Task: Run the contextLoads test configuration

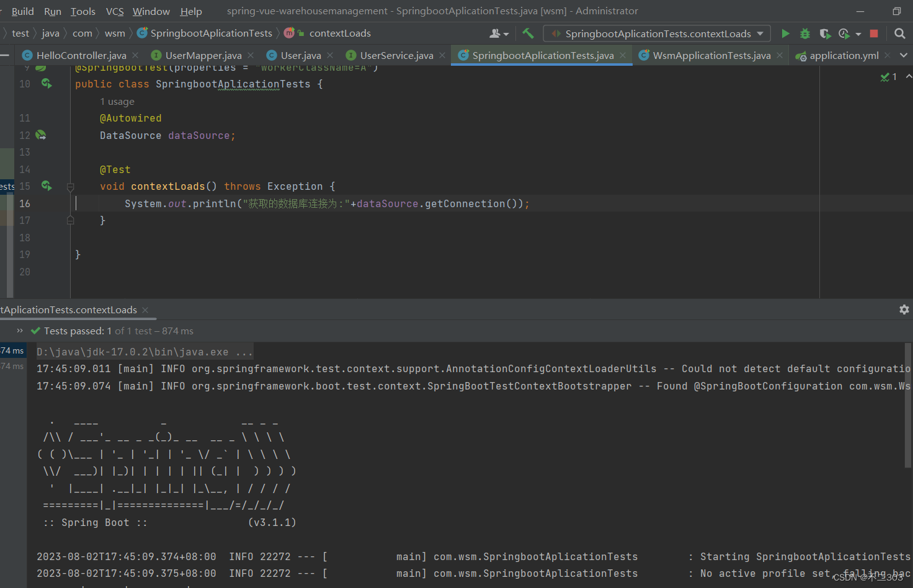Action: coord(785,33)
